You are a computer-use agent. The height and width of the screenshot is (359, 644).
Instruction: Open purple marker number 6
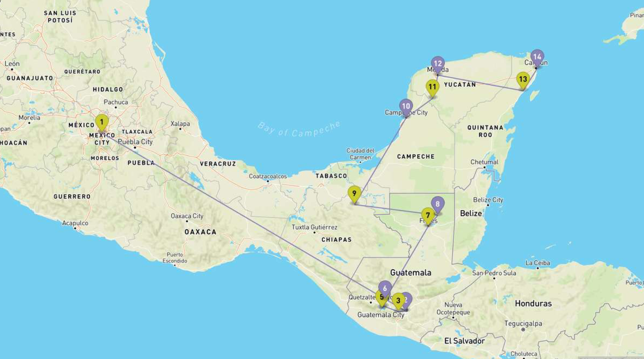coord(385,287)
